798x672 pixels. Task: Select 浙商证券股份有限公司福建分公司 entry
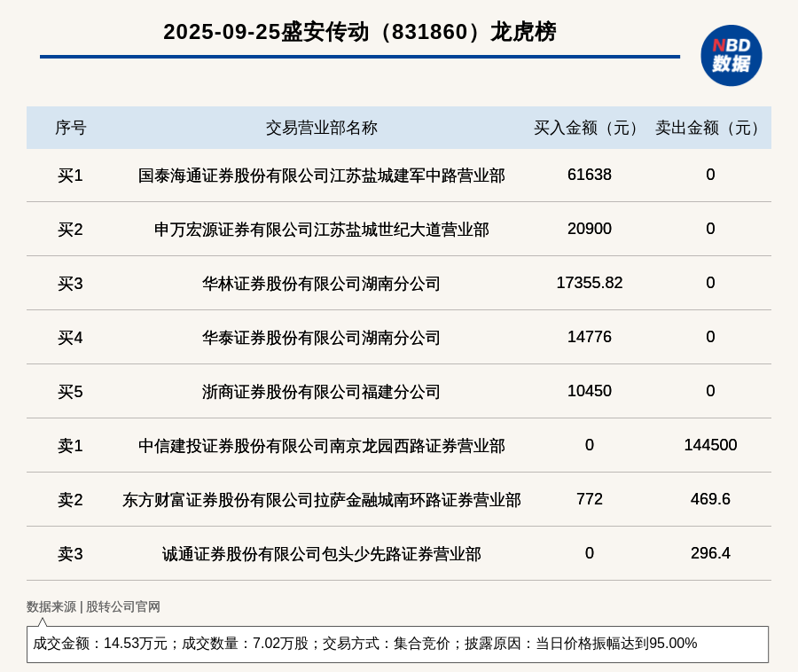[x=321, y=392]
